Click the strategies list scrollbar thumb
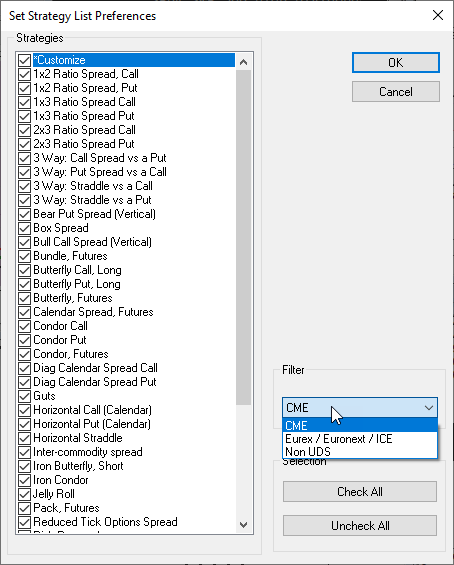Screen dimensions: 454x565 coord(244,237)
